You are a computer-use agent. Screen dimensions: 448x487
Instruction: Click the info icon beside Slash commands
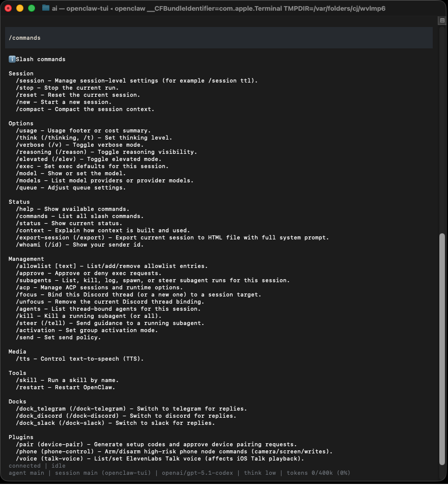[x=12, y=59]
